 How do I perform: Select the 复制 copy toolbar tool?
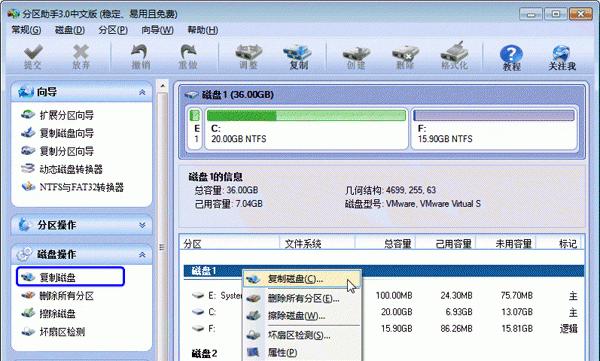tap(298, 57)
